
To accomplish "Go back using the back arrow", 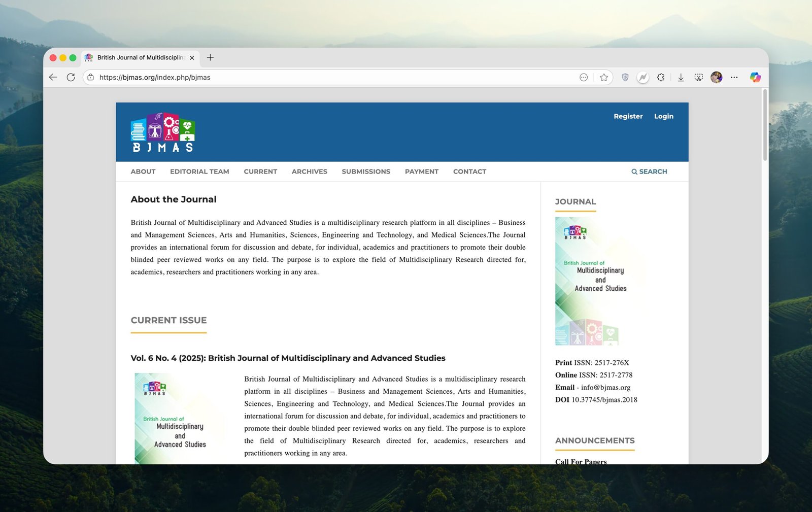I will (x=53, y=77).
